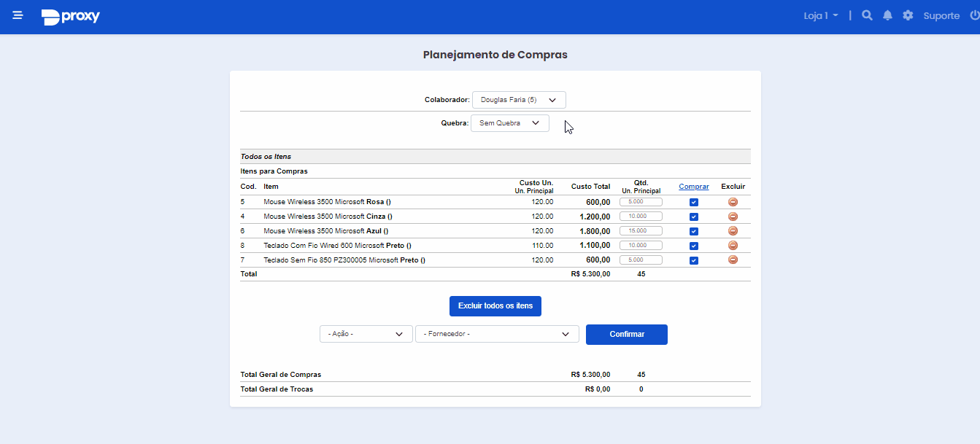Click the Confirmar button
The image size is (980, 444).
tap(627, 335)
